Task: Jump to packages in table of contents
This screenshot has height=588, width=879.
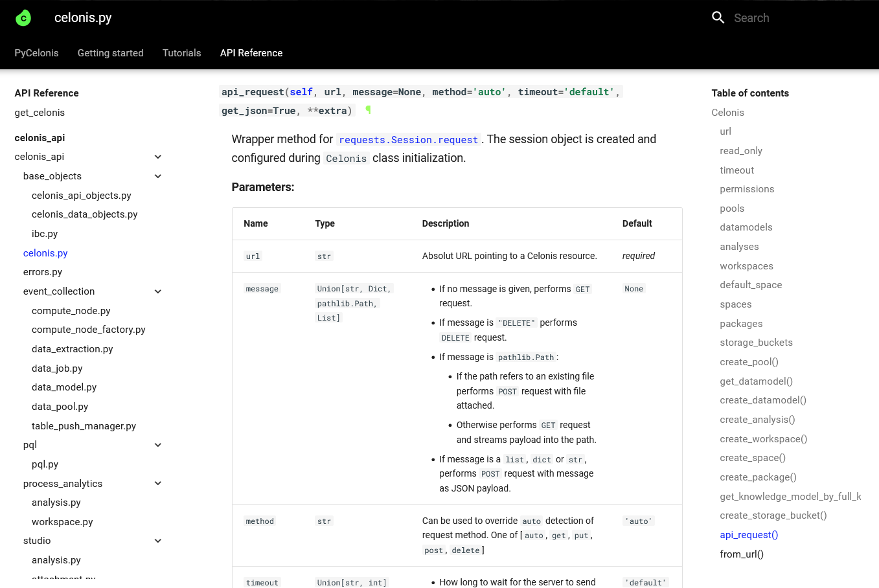Action: pyautogui.click(x=742, y=324)
